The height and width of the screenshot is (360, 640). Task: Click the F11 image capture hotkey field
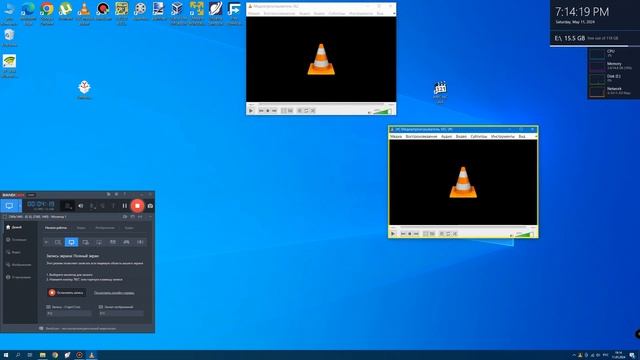point(121,313)
